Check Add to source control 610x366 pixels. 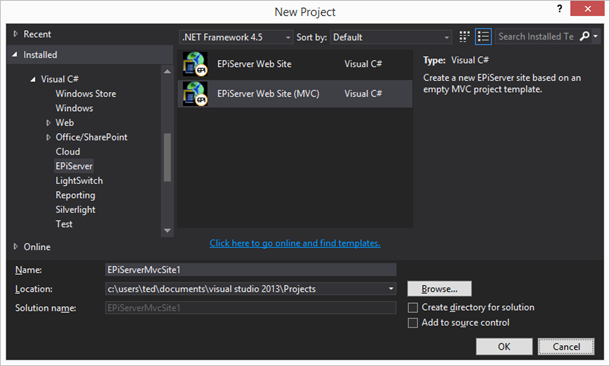click(413, 323)
